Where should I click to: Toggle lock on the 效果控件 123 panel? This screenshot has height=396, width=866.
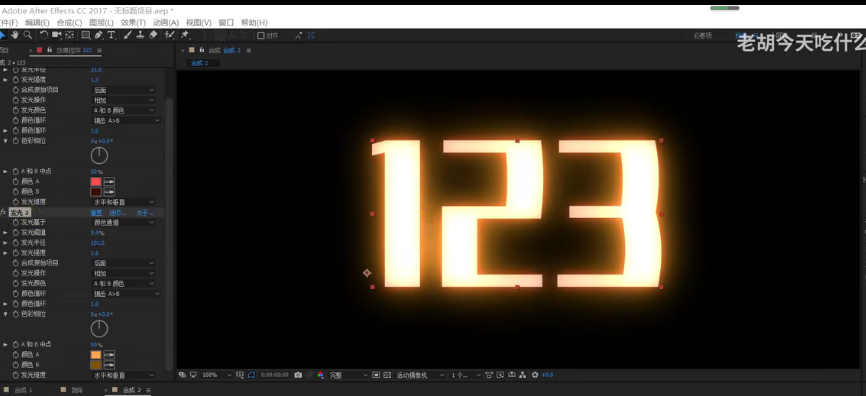click(49, 50)
